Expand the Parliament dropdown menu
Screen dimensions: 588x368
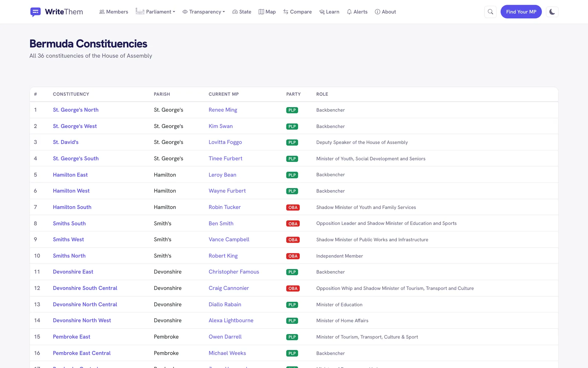(155, 12)
